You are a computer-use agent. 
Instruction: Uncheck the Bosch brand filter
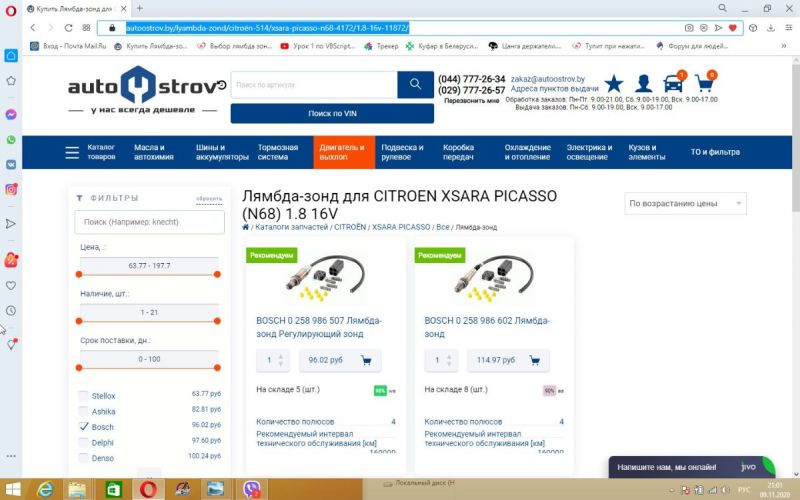(83, 426)
